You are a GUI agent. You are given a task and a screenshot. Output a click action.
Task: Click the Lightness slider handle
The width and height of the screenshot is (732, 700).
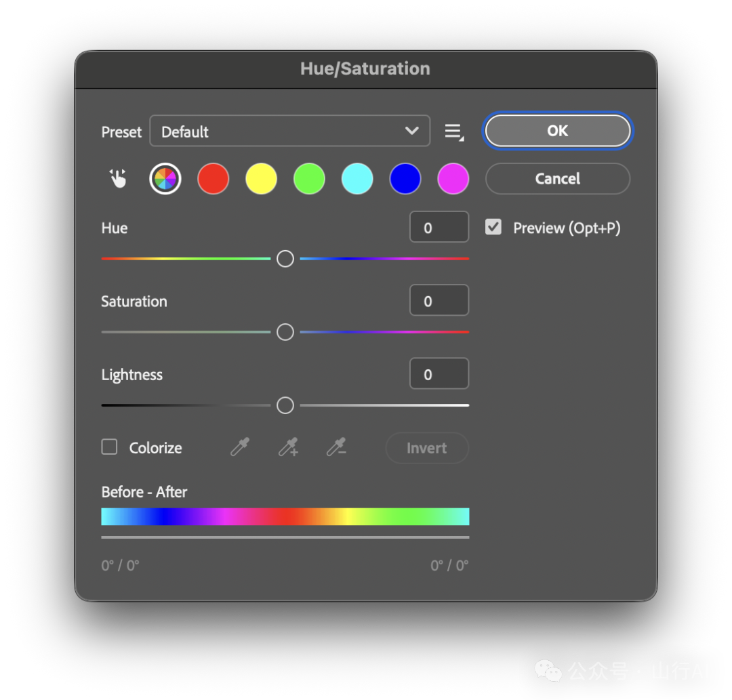click(285, 405)
